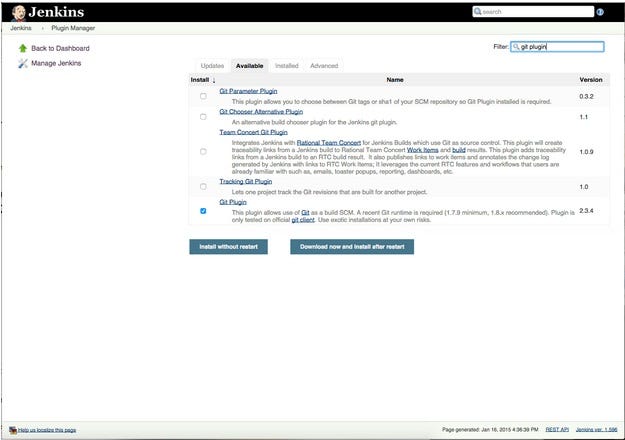Click the search help question mark icon
This screenshot has height=440, width=625.
tap(600, 12)
